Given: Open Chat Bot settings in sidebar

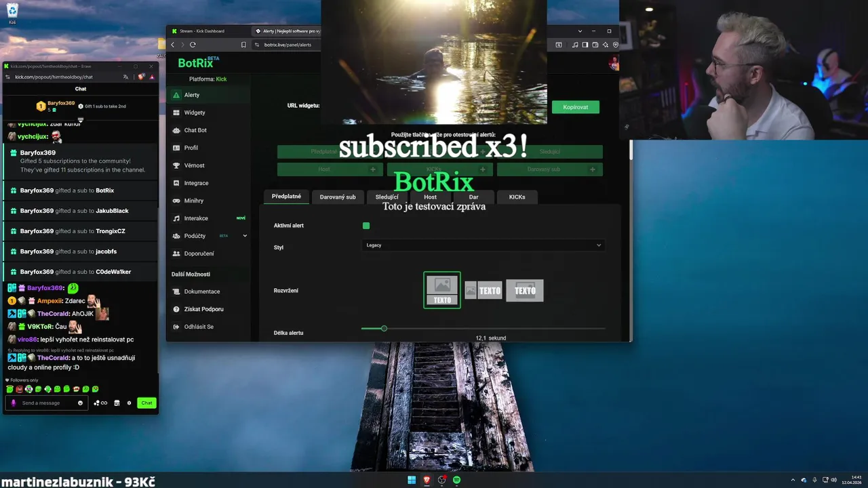Looking at the screenshot, I should [209, 130].
